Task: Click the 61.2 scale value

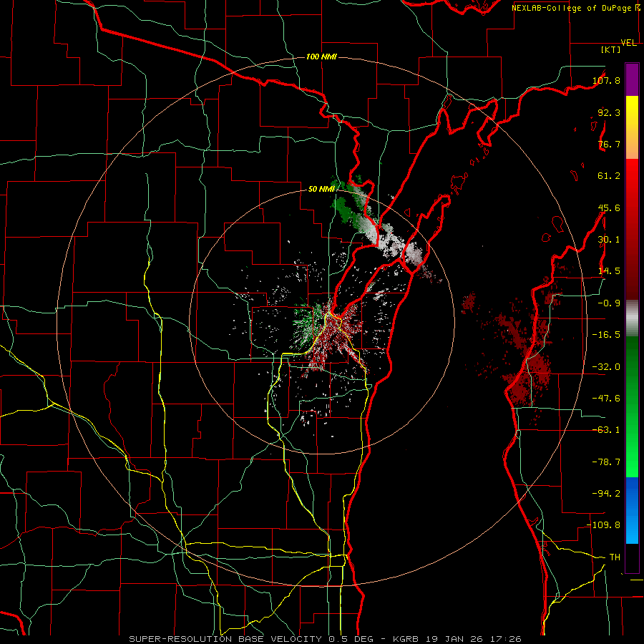Action: (609, 176)
